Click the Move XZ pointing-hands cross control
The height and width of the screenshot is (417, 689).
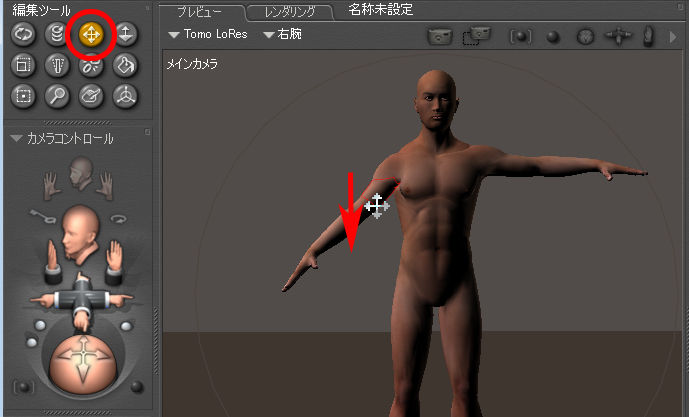pyautogui.click(x=82, y=302)
